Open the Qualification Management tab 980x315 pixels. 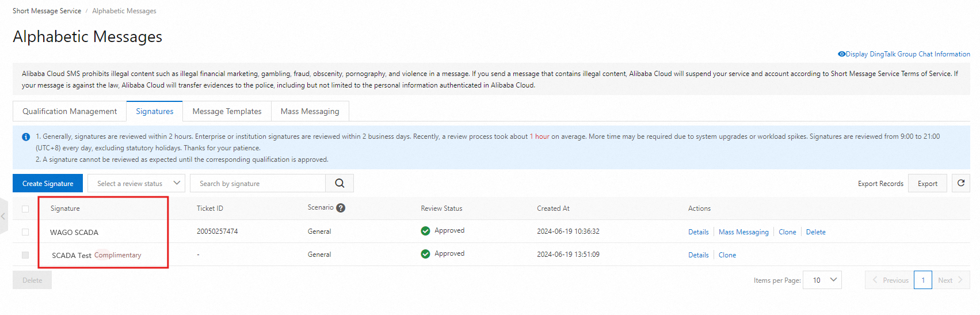coord(70,111)
